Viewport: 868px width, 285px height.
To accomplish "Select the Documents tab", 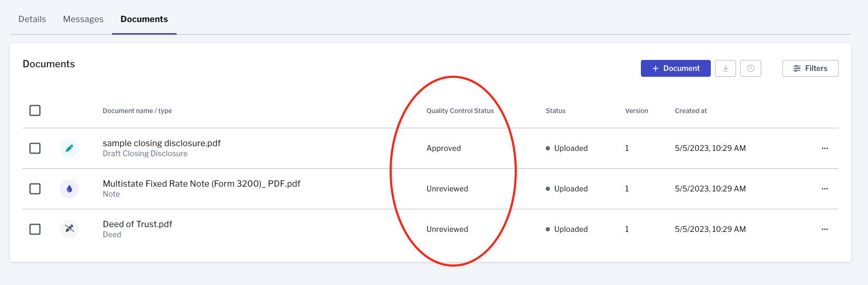I will (x=144, y=19).
